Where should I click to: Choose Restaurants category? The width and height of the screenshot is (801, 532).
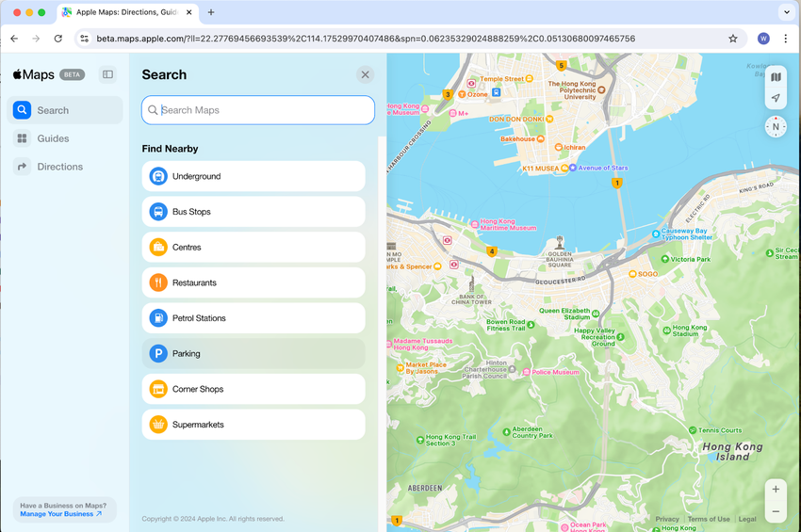253,282
